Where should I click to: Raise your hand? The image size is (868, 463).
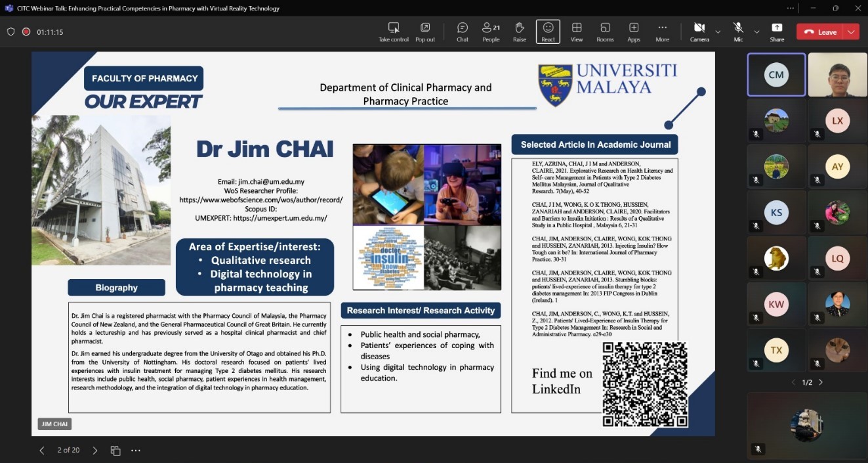pos(520,32)
